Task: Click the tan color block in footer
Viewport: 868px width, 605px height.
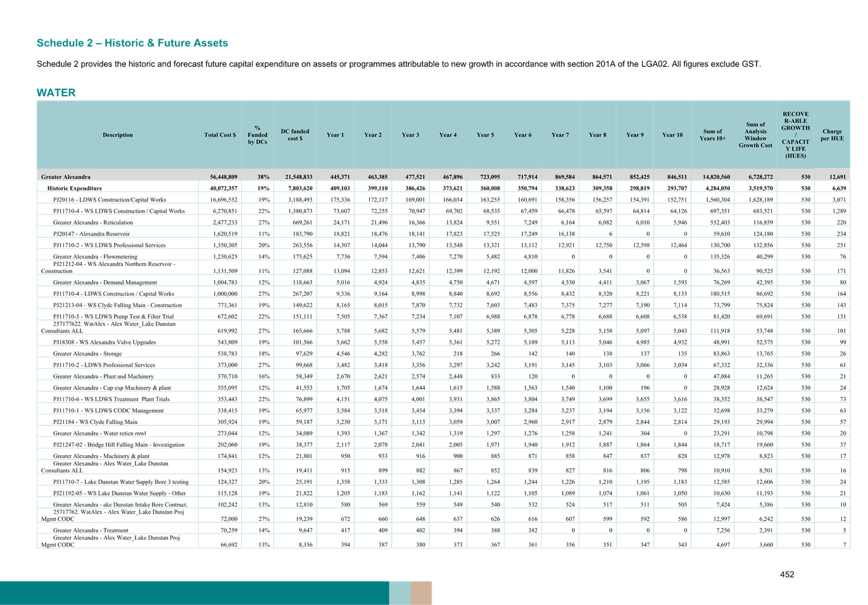Action: click(421, 593)
